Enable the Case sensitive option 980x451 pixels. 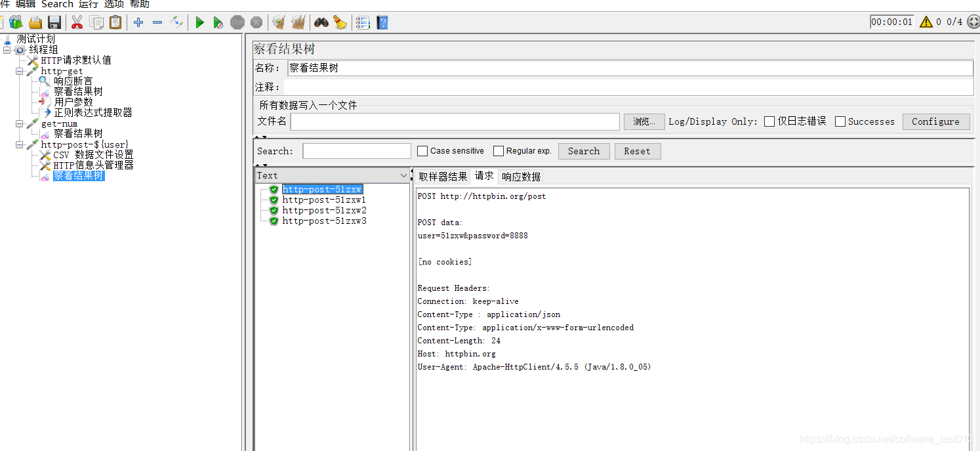click(x=422, y=151)
